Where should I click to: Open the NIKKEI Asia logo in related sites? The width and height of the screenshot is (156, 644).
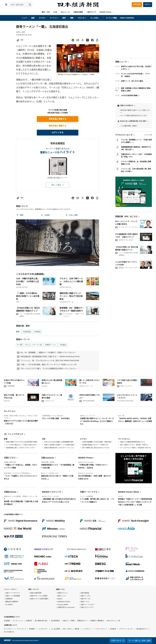click(x=126, y=528)
